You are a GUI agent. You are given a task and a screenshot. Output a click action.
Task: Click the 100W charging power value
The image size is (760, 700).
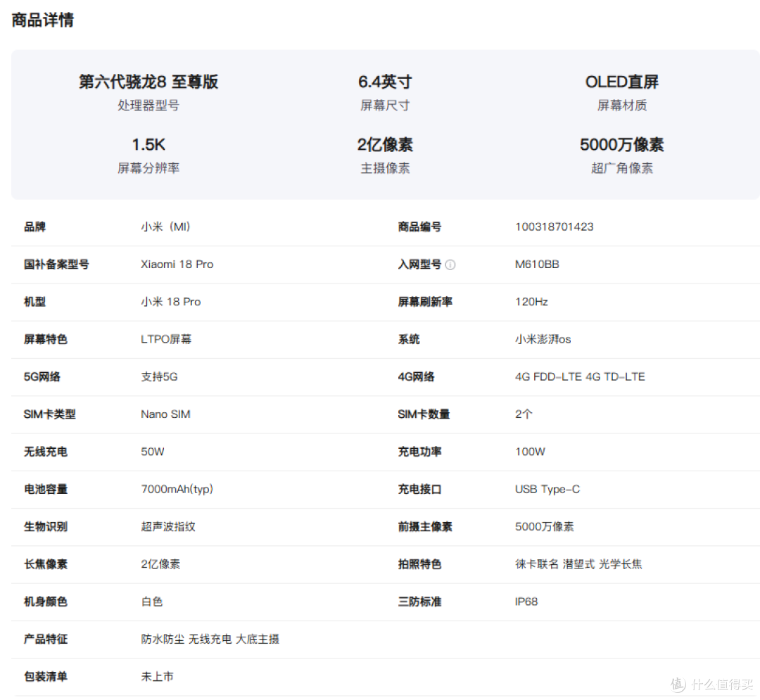pyautogui.click(x=530, y=452)
